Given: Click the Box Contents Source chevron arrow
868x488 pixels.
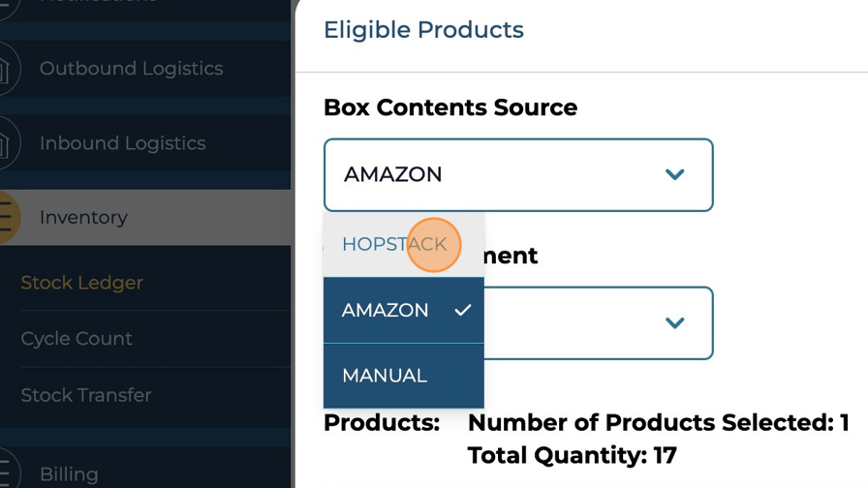Looking at the screenshot, I should [x=675, y=175].
